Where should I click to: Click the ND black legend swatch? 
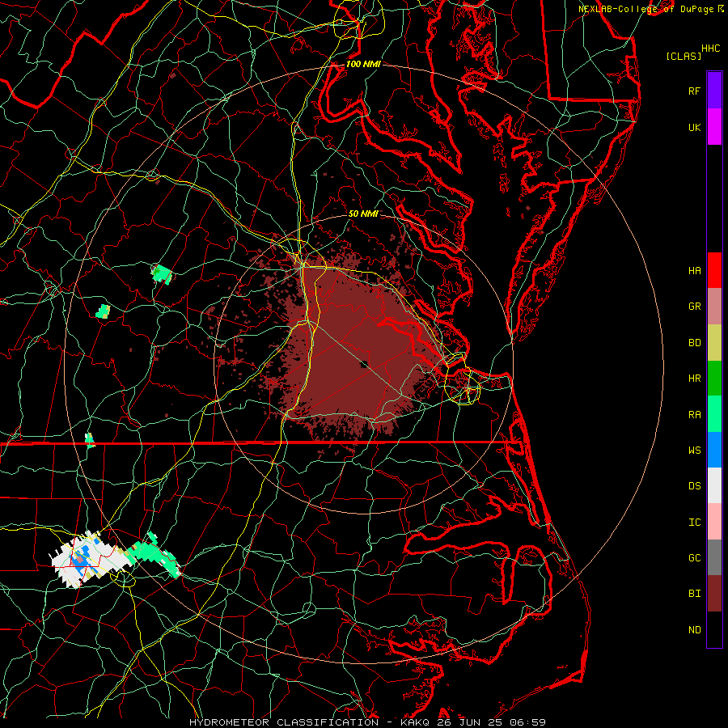714,629
